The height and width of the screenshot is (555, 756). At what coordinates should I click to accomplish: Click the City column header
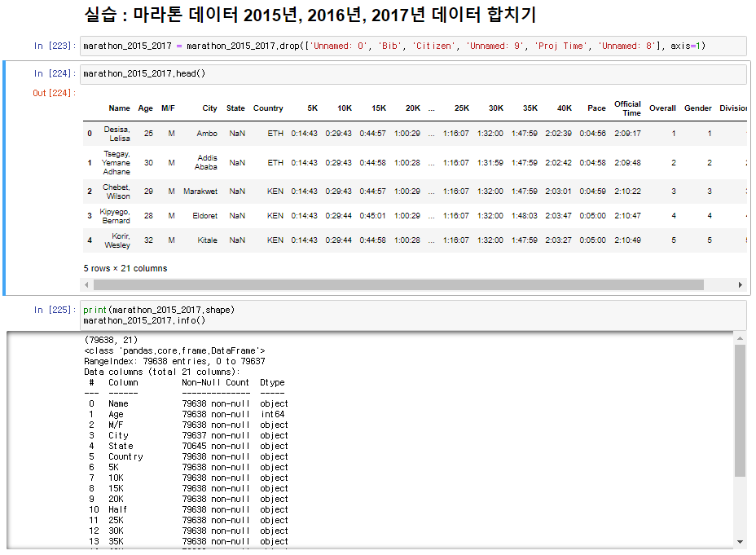click(209, 108)
